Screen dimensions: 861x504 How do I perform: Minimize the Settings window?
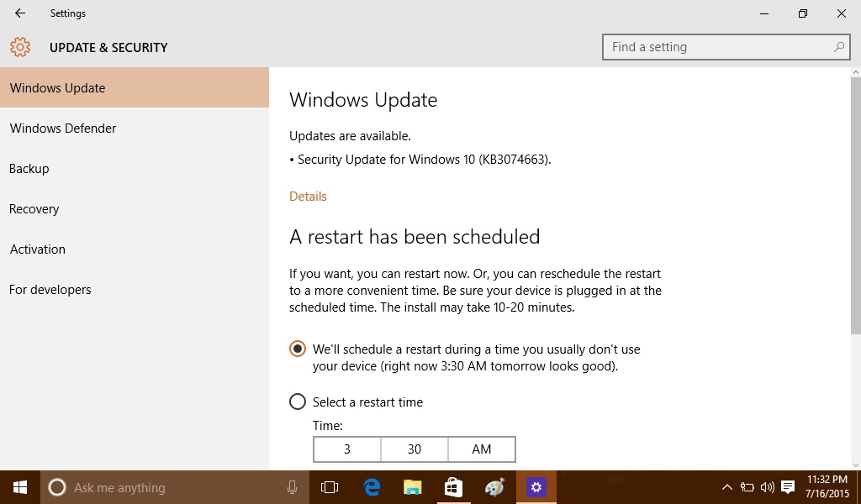click(763, 13)
